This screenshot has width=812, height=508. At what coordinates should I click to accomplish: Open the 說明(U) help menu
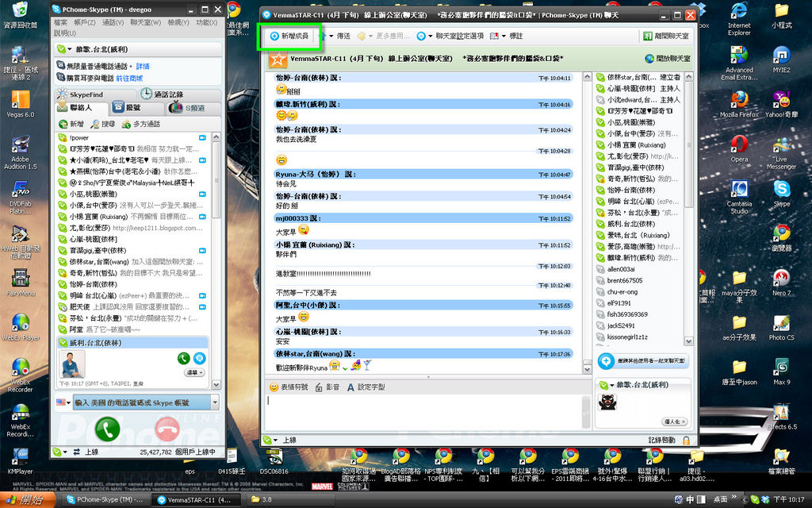[x=65, y=33]
